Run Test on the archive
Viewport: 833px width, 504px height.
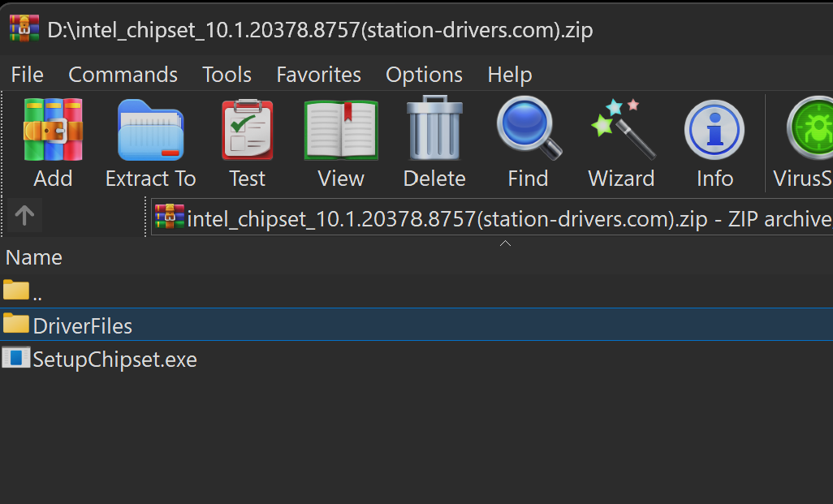247,130
